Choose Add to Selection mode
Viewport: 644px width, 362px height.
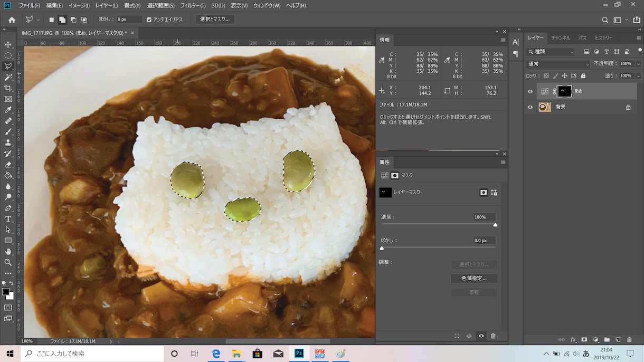62,20
